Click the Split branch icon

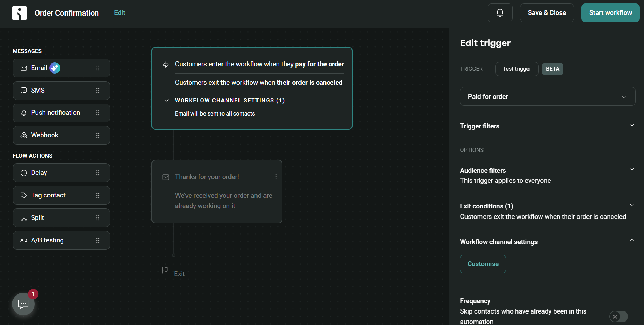[24, 218]
